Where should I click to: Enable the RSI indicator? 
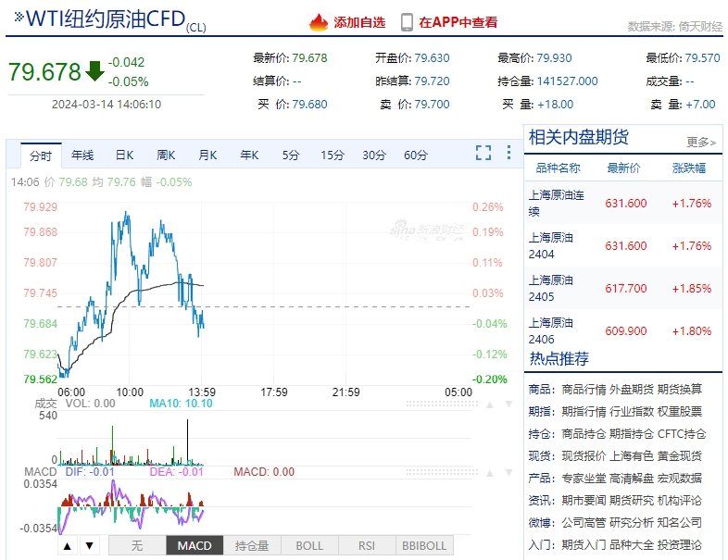point(367,545)
